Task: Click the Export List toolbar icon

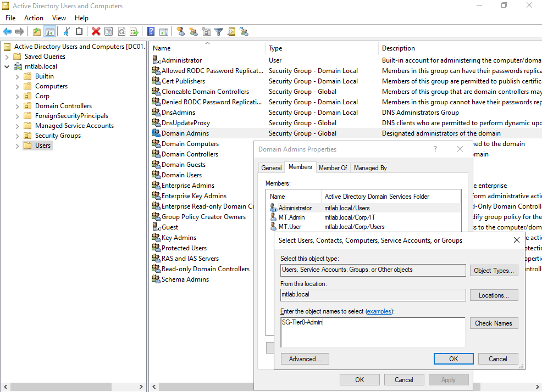Action: click(134, 32)
